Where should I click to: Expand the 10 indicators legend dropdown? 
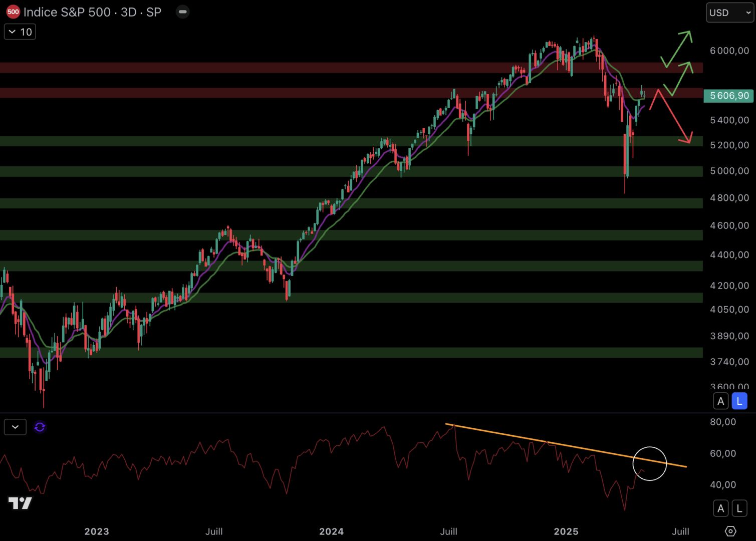(x=20, y=32)
